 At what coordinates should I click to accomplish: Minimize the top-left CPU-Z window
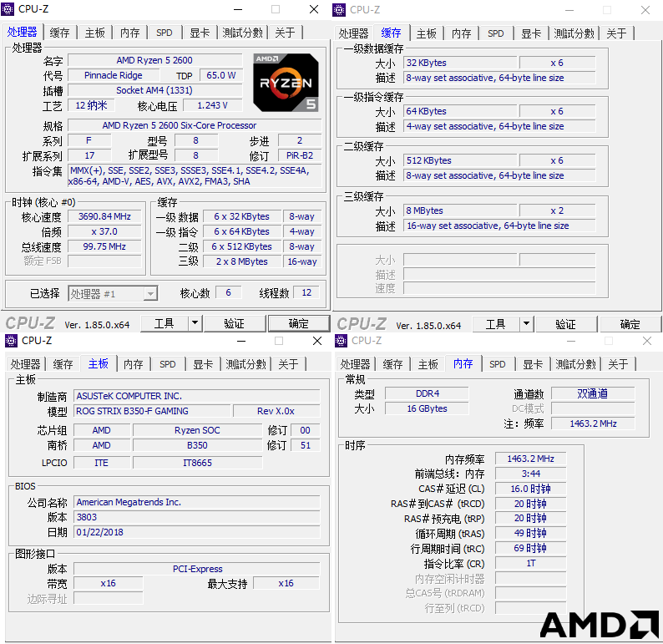239,9
